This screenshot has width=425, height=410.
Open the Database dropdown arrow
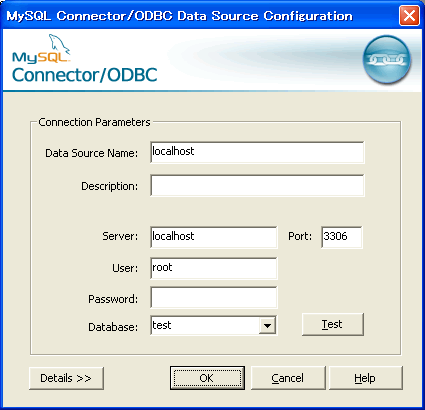pos(267,326)
